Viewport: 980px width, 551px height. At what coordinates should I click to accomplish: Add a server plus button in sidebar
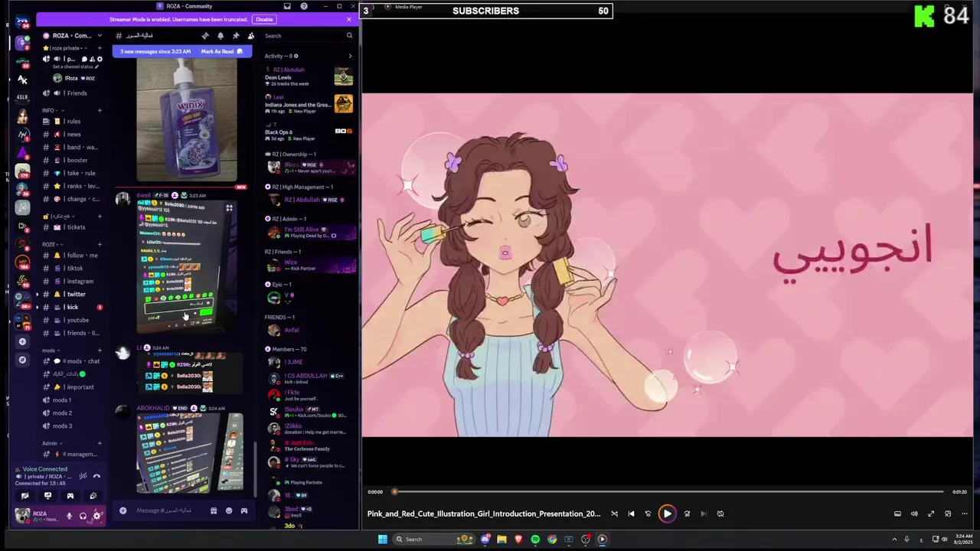22,341
